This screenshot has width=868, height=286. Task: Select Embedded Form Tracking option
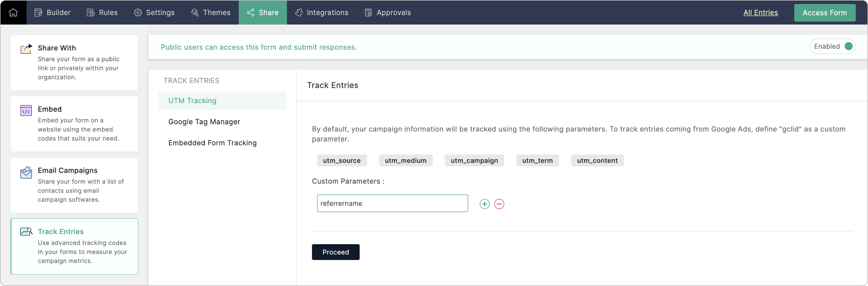pos(212,143)
